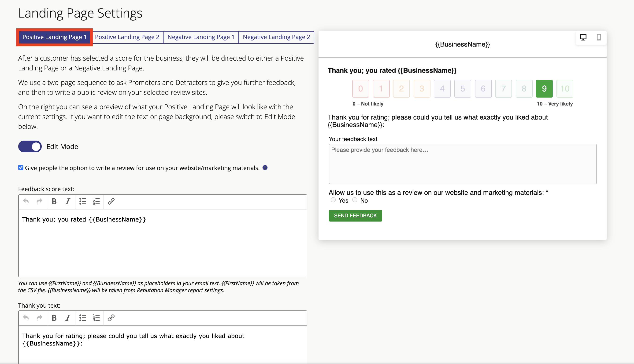
Task: Insert bulleted list in Thank you editor
Action: [x=83, y=318]
